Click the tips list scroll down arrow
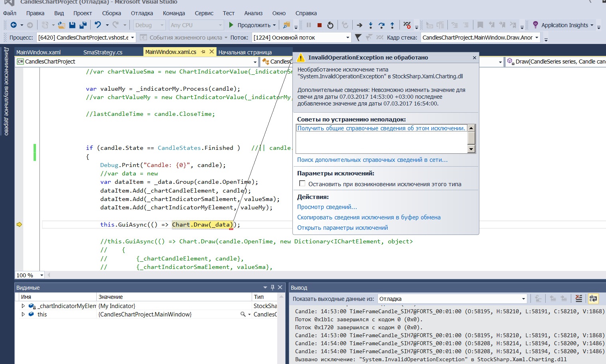606x364 pixels. (471, 149)
